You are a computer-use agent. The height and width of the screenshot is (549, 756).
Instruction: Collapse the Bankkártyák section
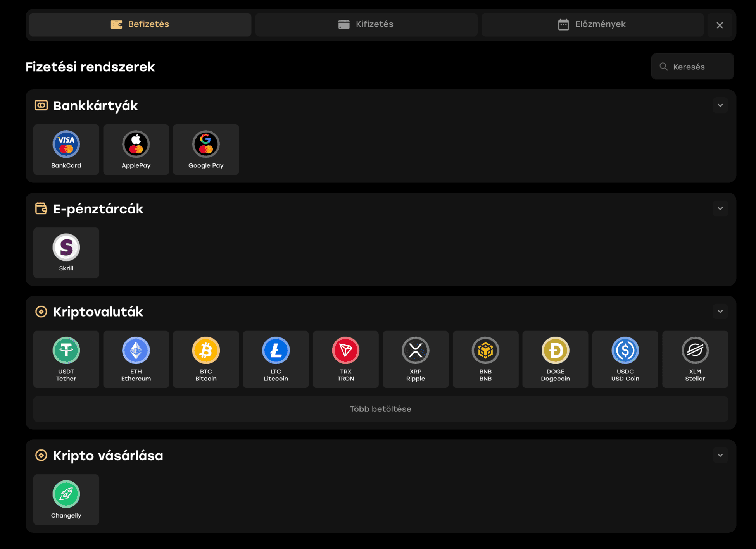coord(720,105)
